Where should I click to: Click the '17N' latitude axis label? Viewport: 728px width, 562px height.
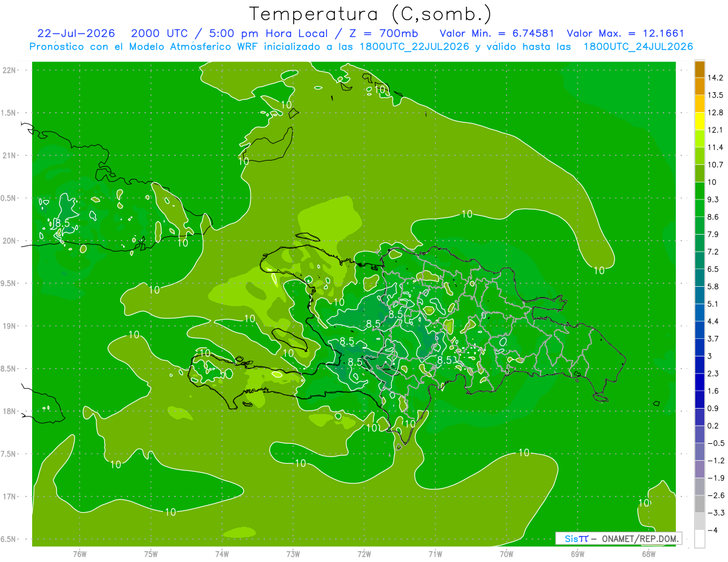point(8,497)
